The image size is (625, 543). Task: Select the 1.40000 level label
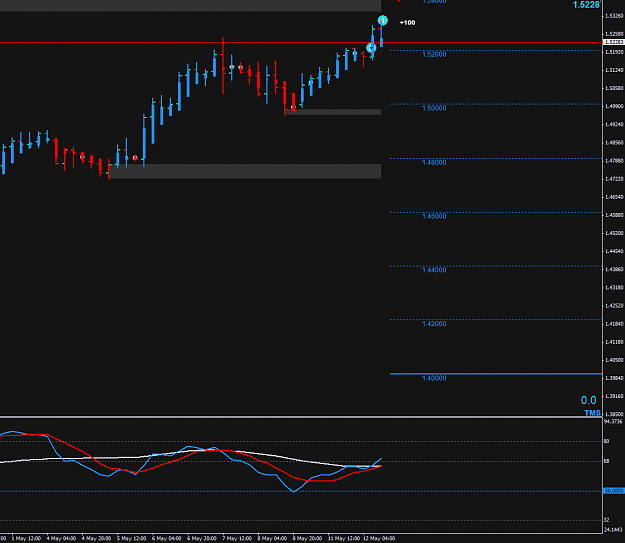(x=434, y=378)
